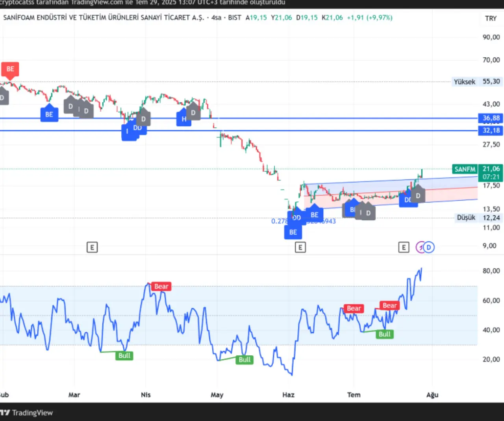
Task: Click the gray D marker inside the channel
Action: 418,196
